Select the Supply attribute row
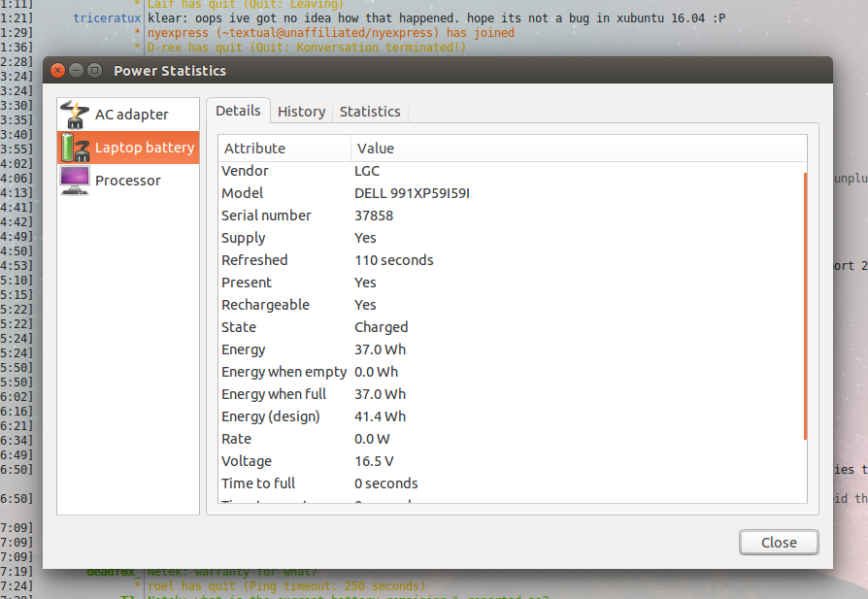 pyautogui.click(x=512, y=238)
